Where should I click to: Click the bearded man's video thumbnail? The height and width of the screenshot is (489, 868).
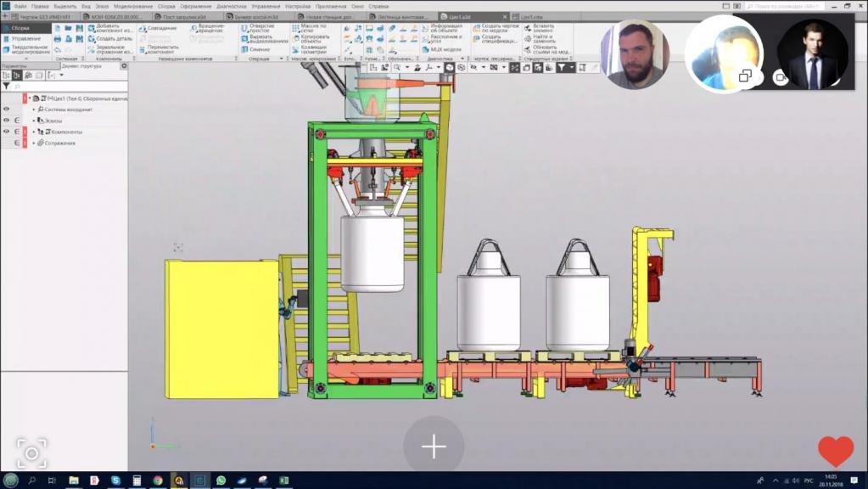tap(635, 53)
